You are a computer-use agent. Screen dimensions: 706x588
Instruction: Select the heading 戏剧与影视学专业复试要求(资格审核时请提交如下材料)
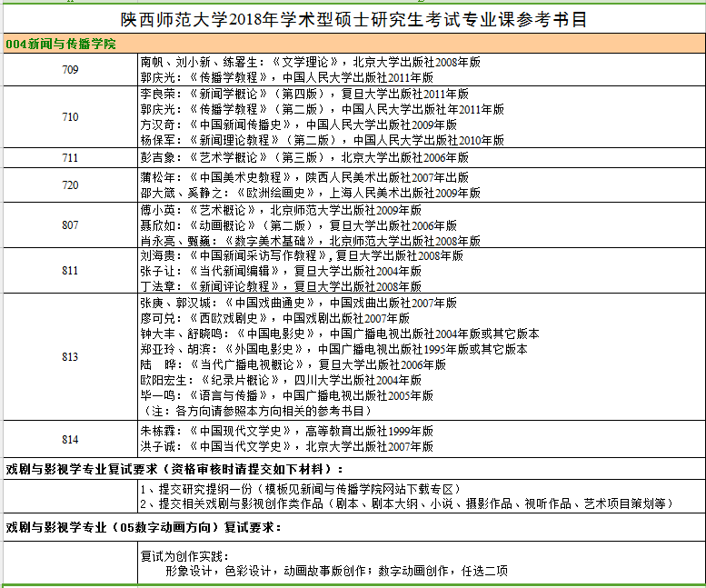174,469
